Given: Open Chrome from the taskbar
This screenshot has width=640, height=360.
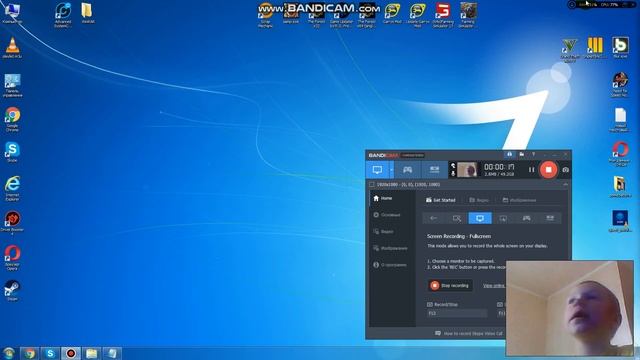Looking at the screenshot, I should [x=29, y=353].
